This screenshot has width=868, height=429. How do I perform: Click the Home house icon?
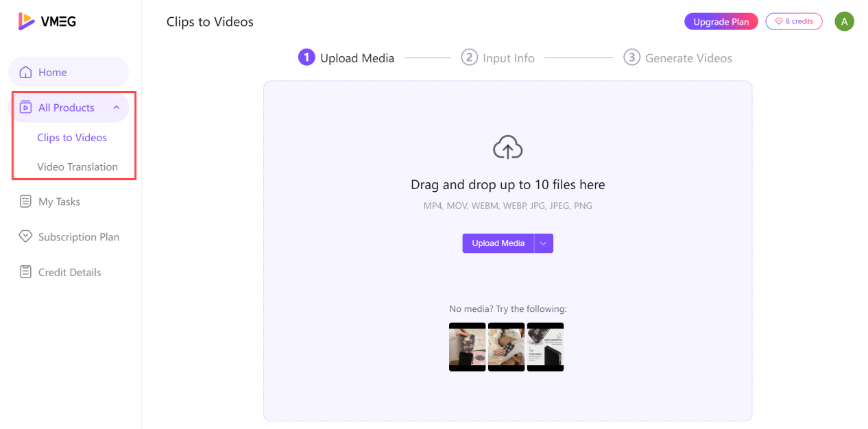[x=26, y=72]
